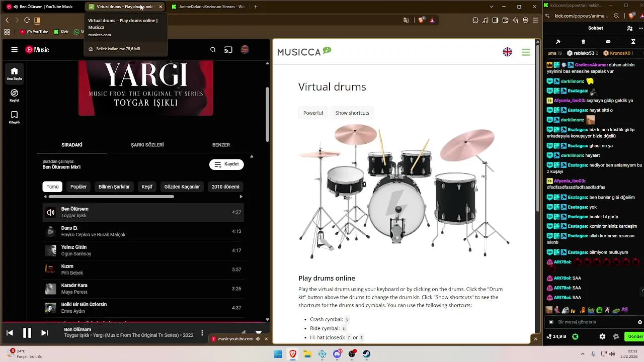Screen dimensions: 644x362
Task: Select the Bilinen Şarkılar filter chip
Action: point(114,187)
